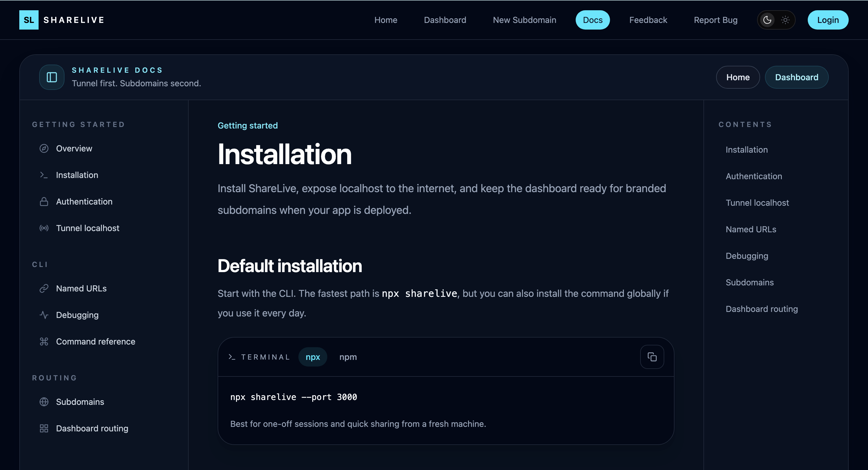Viewport: 868px width, 470px height.
Task: Click the broadcast icon beside Tunnel localhost
Action: click(44, 228)
